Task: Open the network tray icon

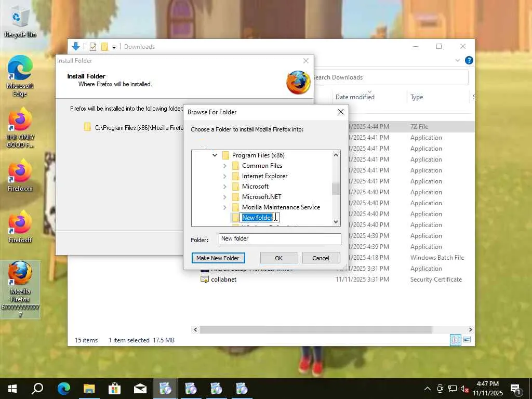Action: point(453,389)
